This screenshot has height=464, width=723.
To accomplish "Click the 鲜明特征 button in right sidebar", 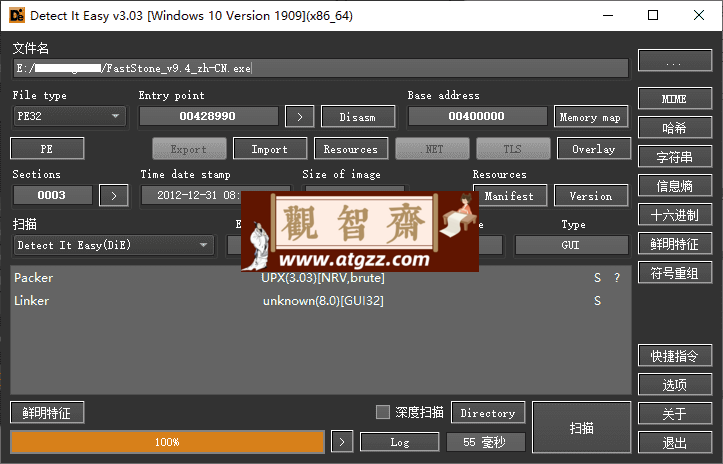I will tap(675, 244).
